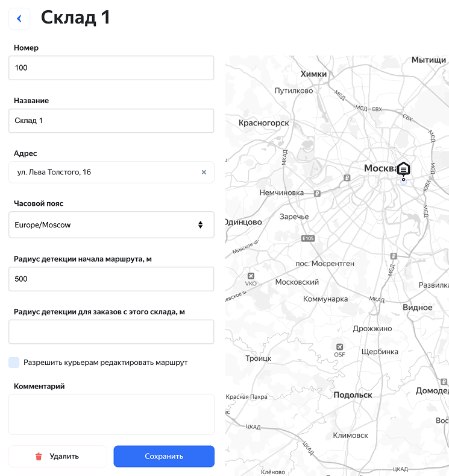Click the E105 road sign on the map
Viewport: 449px width, 476px height.
(308, 239)
